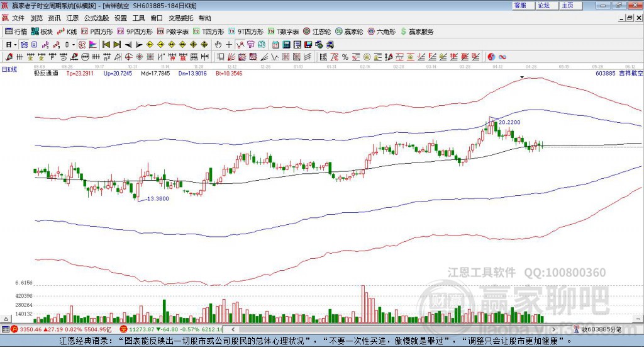Select the percent % drawing tool

click(345, 57)
